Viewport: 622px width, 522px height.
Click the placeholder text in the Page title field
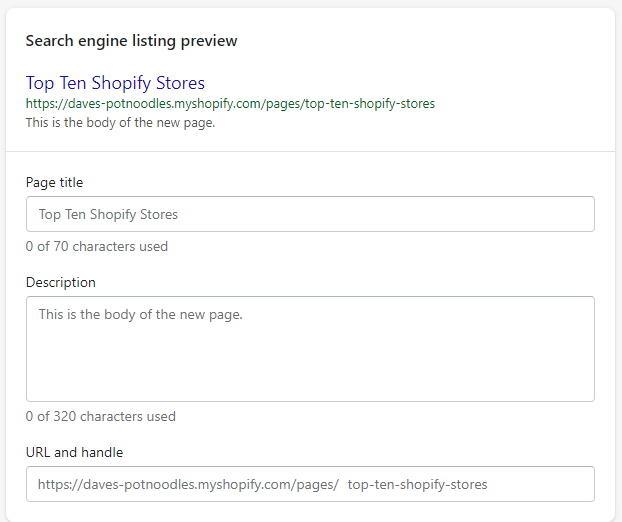point(108,214)
